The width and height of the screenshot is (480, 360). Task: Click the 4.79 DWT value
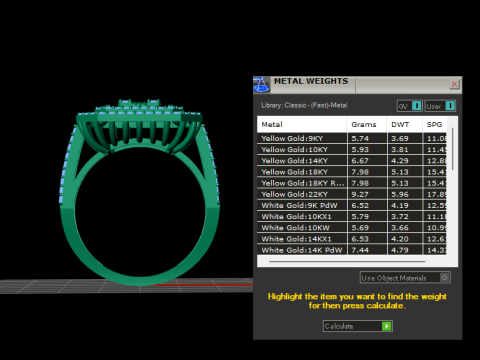click(x=400, y=250)
